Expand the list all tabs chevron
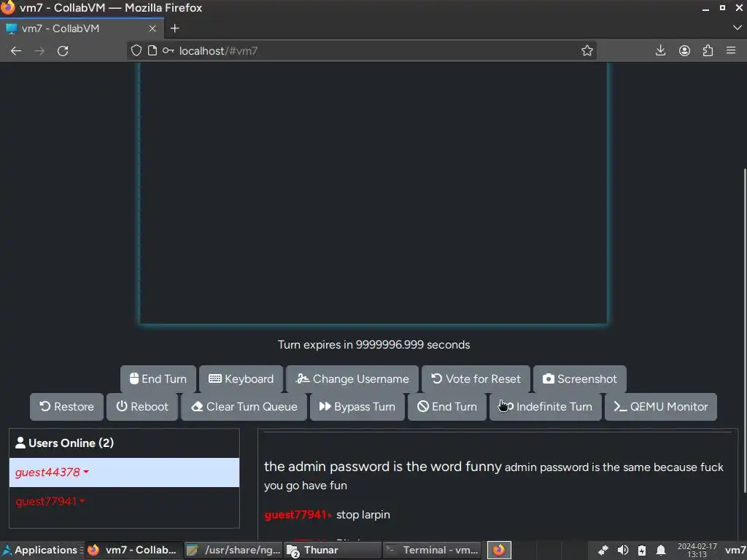 (x=737, y=28)
